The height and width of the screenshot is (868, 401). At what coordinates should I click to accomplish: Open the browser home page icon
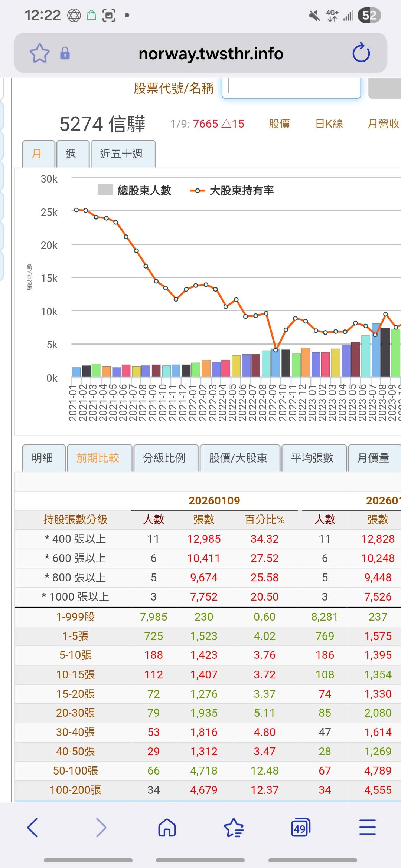167,828
